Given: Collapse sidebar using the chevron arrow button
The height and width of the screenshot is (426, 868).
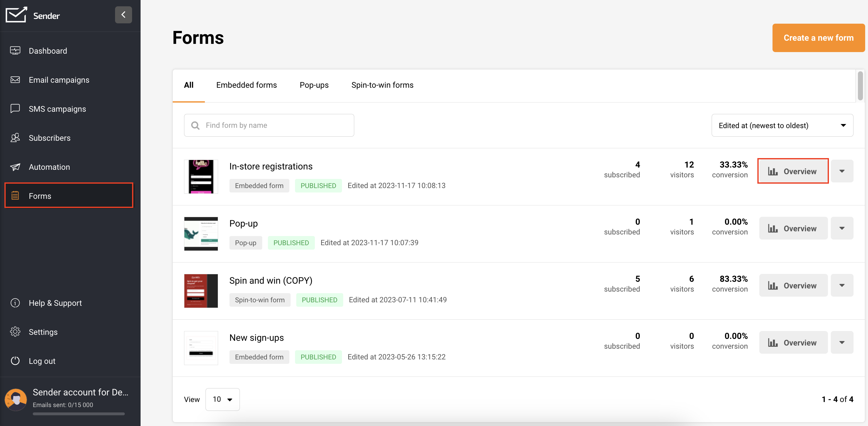Looking at the screenshot, I should click(x=123, y=15).
